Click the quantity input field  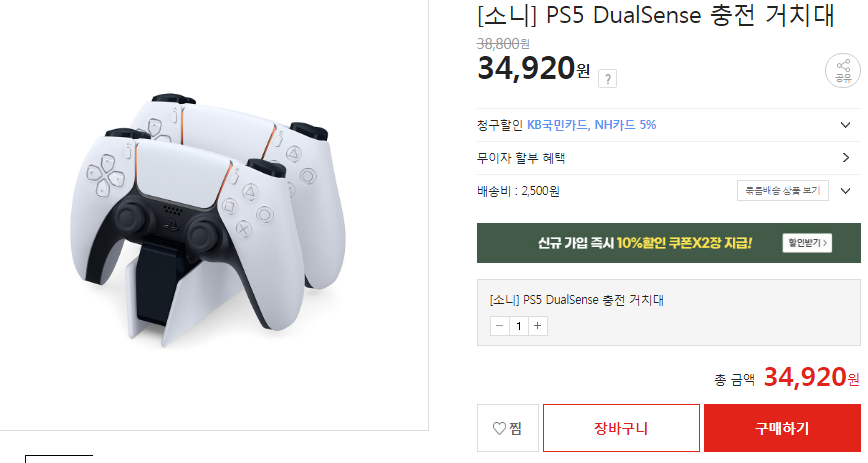pyautogui.click(x=519, y=326)
